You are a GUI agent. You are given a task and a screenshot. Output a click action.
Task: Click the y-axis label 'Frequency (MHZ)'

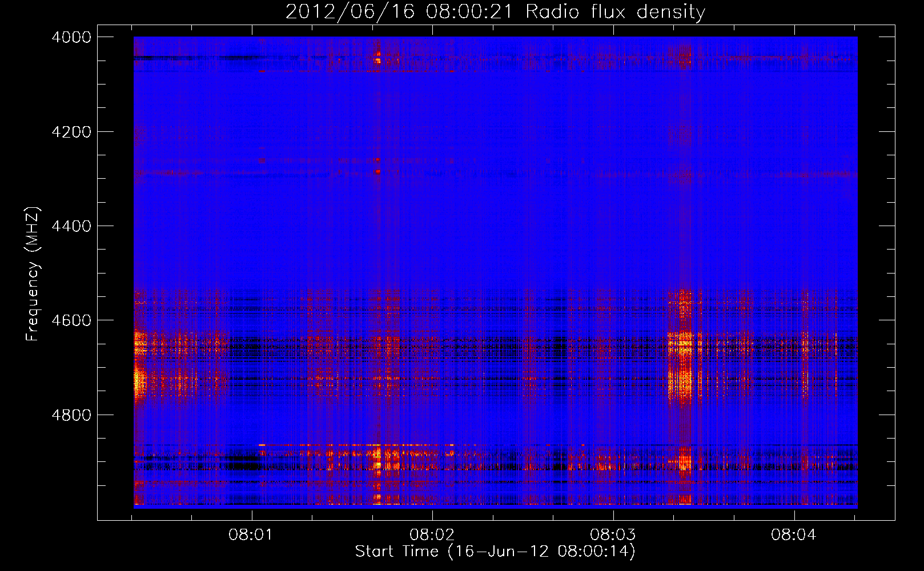tap(33, 274)
